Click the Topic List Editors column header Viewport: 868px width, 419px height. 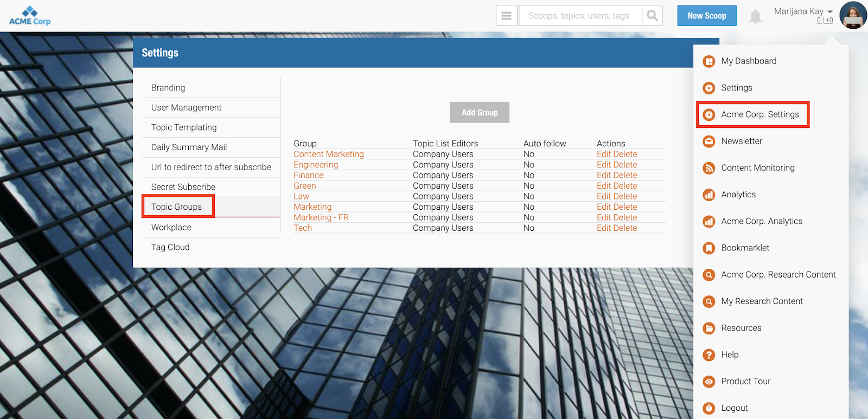coord(445,144)
